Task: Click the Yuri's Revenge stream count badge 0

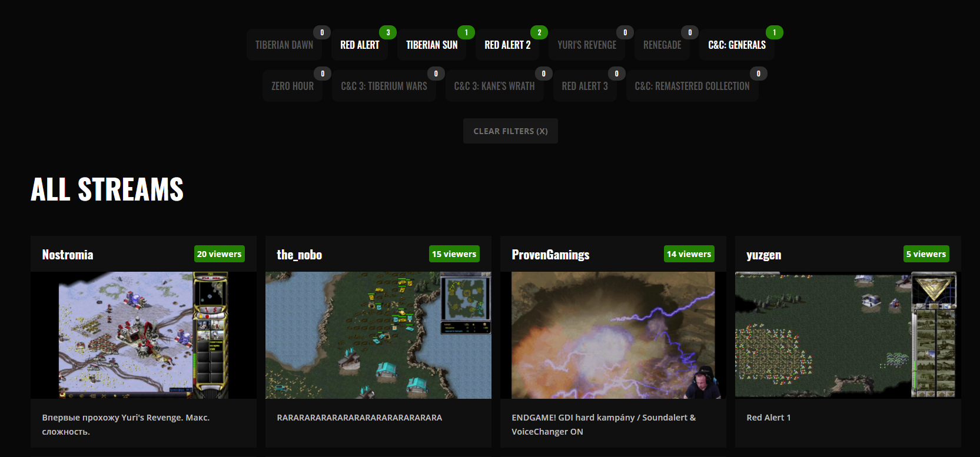Action: (625, 32)
